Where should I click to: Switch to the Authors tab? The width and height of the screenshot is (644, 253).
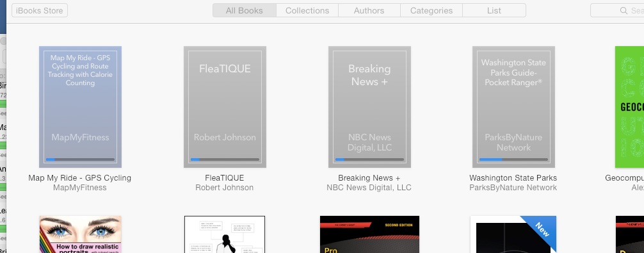point(369,10)
